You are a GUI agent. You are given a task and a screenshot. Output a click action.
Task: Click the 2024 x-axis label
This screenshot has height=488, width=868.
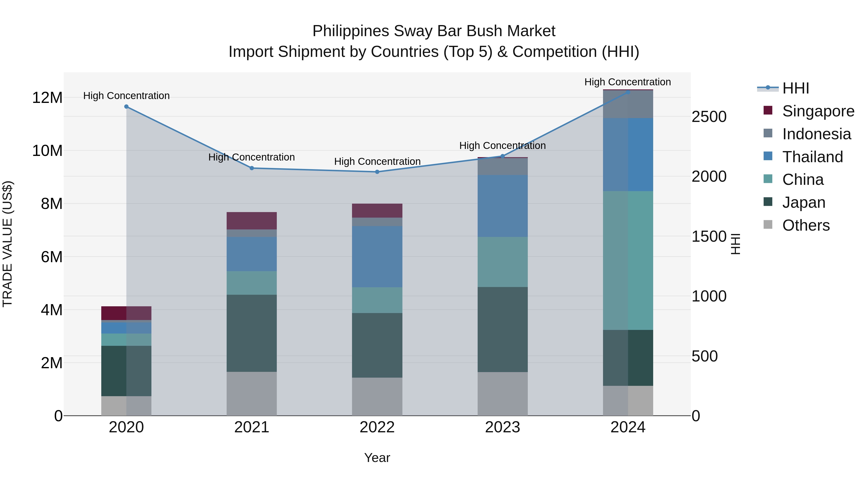[x=628, y=427]
